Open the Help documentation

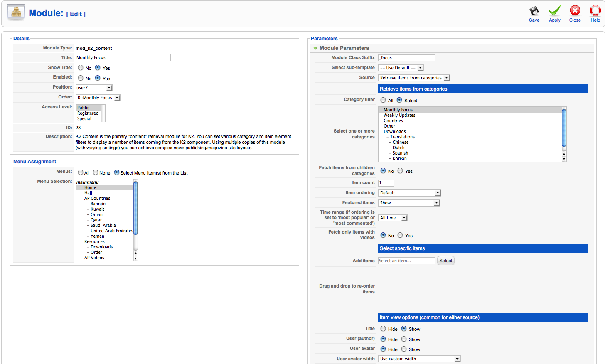click(595, 13)
